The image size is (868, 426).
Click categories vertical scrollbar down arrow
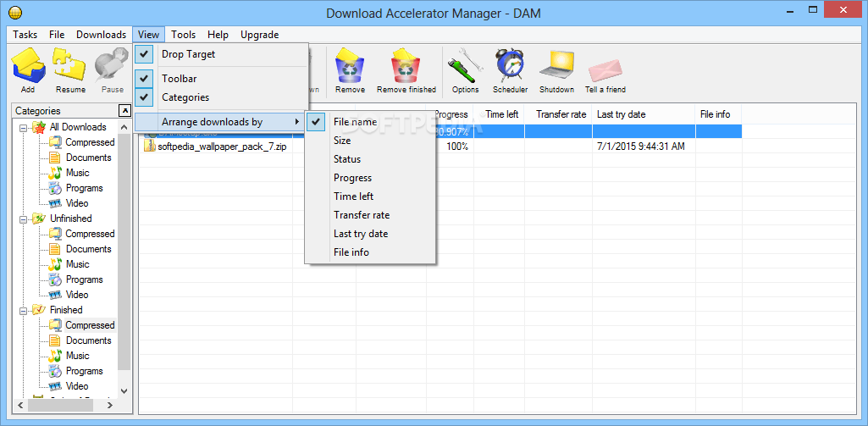[x=124, y=391]
